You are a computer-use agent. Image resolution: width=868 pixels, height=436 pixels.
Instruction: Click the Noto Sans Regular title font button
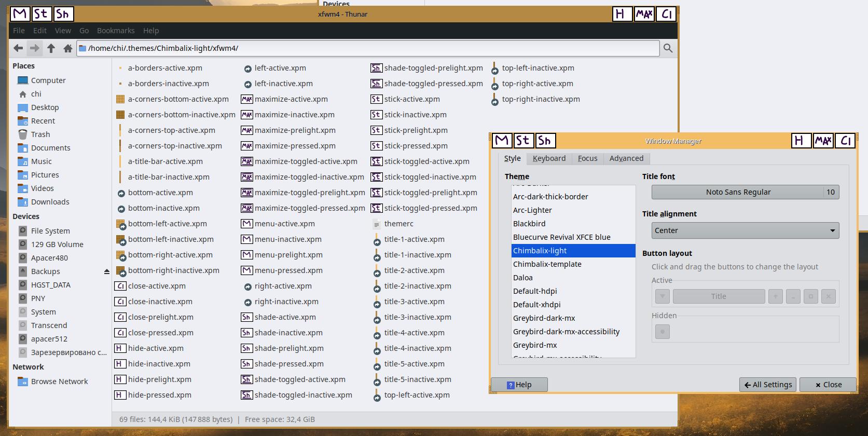tap(745, 192)
